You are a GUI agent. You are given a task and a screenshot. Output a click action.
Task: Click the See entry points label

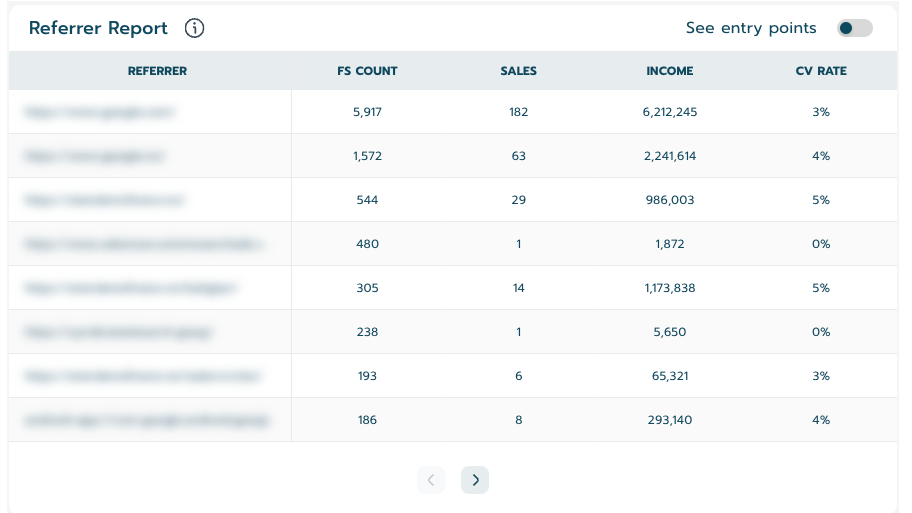[750, 28]
